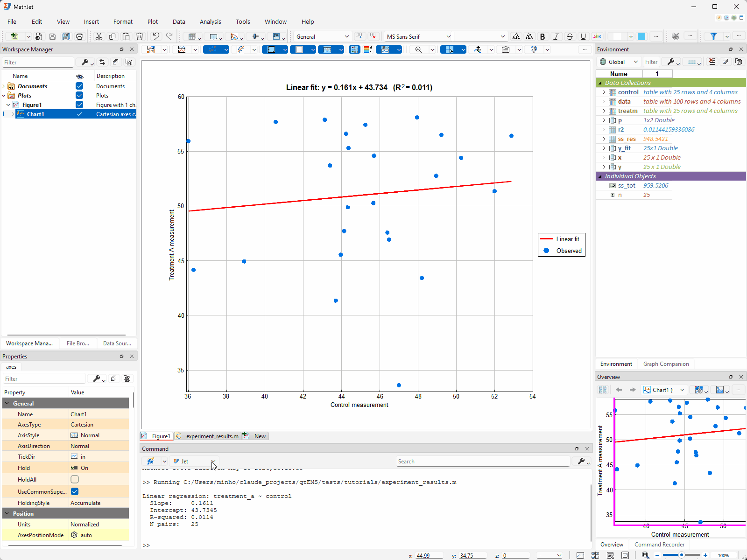Click the Environment filter field
Image resolution: width=747 pixels, height=560 pixels.
tap(651, 62)
